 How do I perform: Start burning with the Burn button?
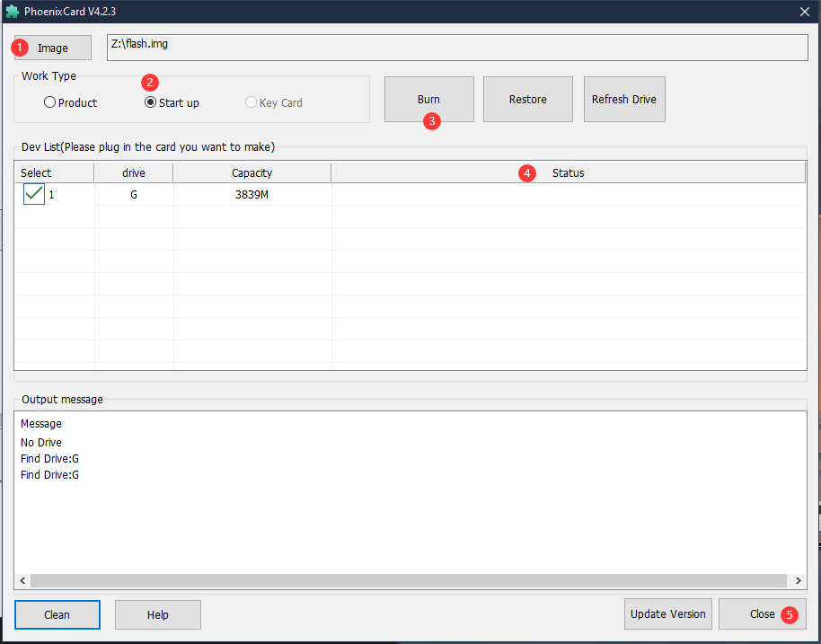[x=428, y=100]
